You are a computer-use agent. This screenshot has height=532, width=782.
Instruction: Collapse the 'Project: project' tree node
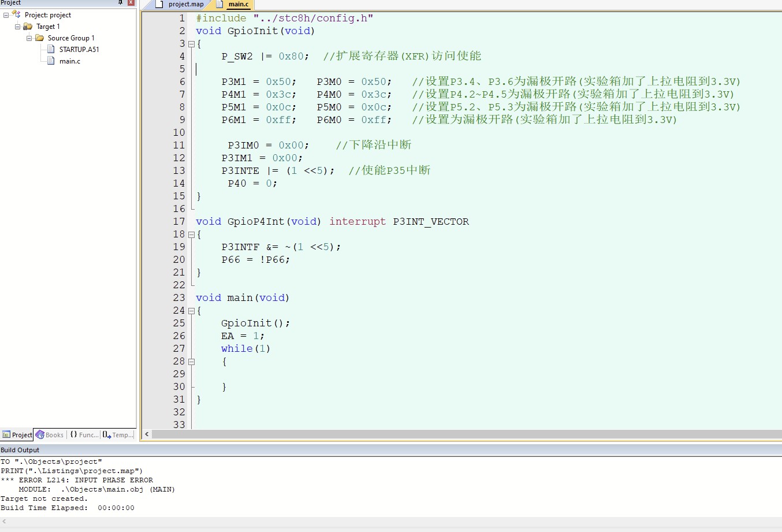6,15
